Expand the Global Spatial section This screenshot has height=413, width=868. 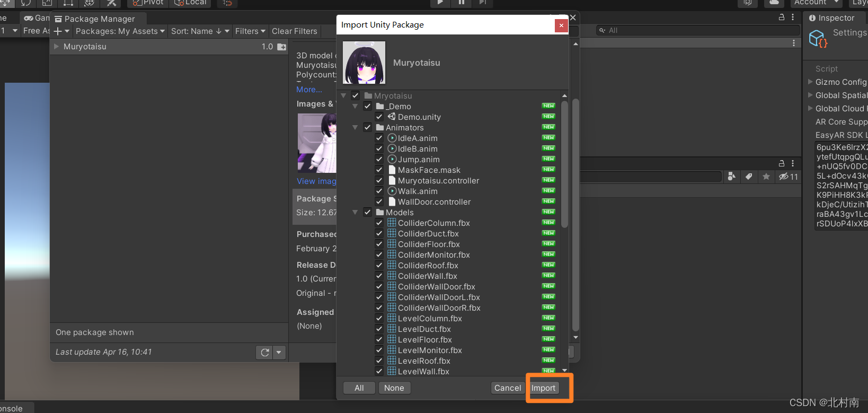(810, 95)
